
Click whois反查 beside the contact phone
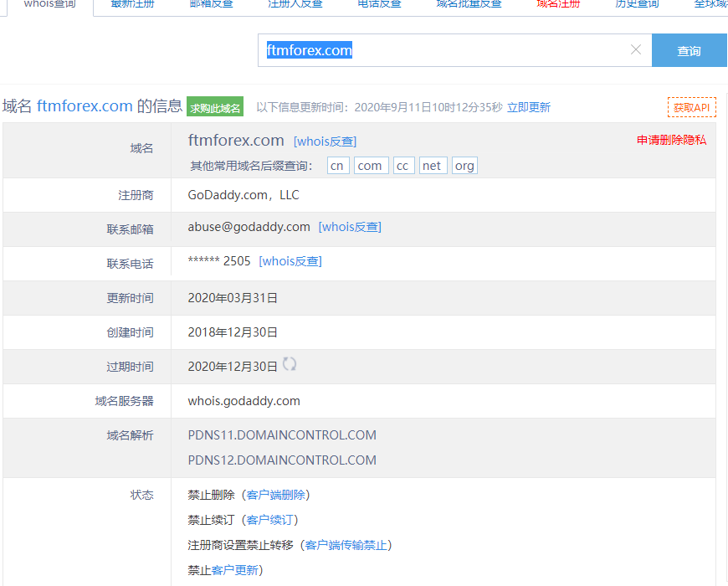(290, 261)
